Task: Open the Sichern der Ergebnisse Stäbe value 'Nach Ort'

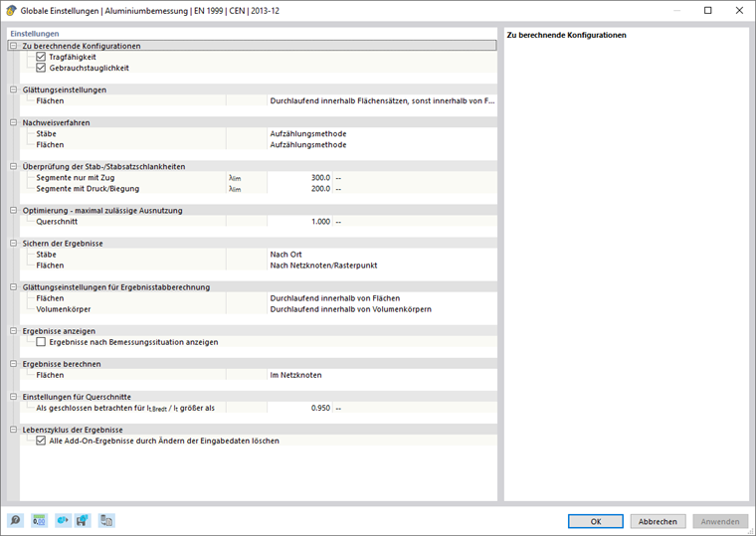Action: (382, 254)
